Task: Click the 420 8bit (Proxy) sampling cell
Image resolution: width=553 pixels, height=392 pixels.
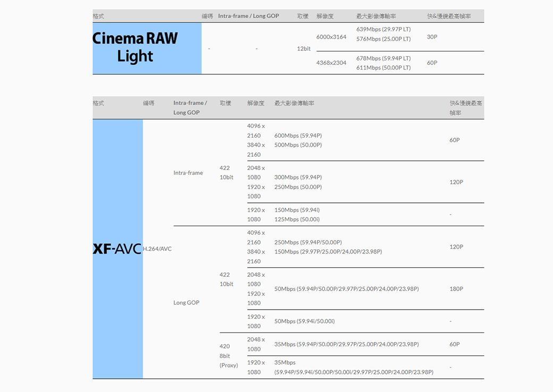Action: [229, 356]
